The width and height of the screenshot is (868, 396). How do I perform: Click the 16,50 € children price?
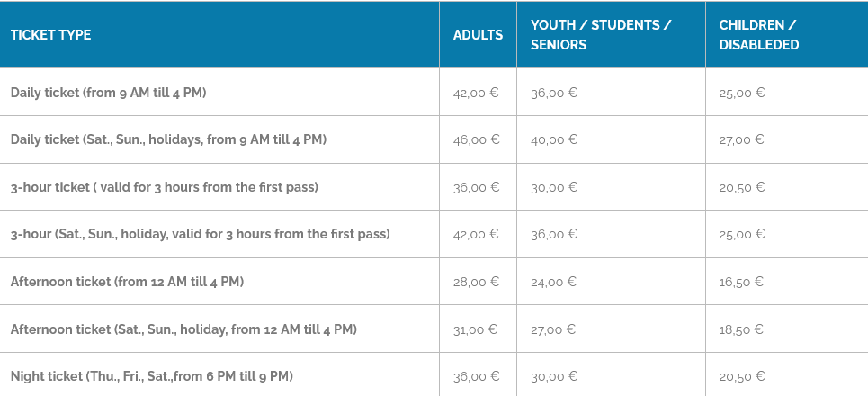742,282
